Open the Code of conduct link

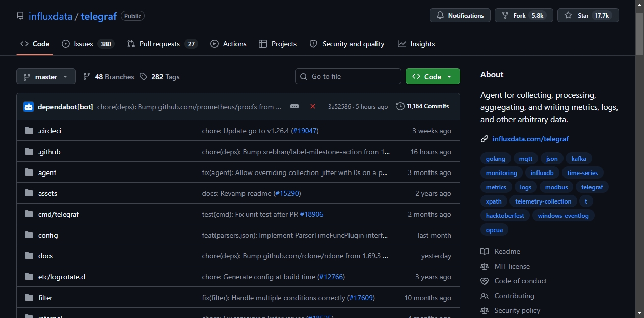pos(514,281)
